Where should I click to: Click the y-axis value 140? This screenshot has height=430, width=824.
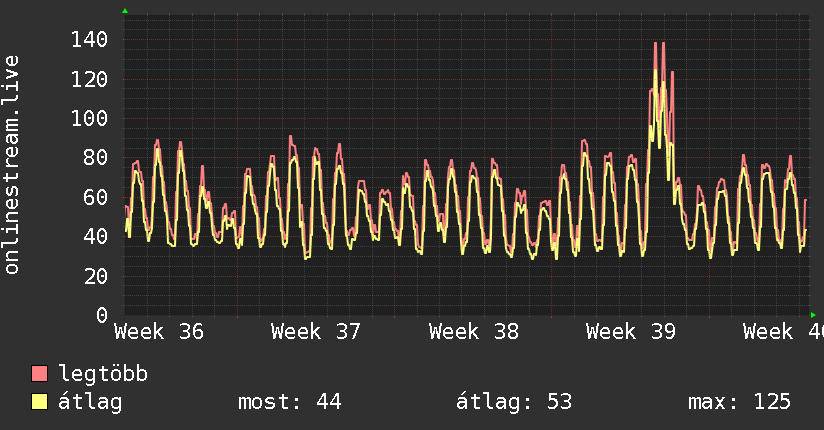point(89,39)
